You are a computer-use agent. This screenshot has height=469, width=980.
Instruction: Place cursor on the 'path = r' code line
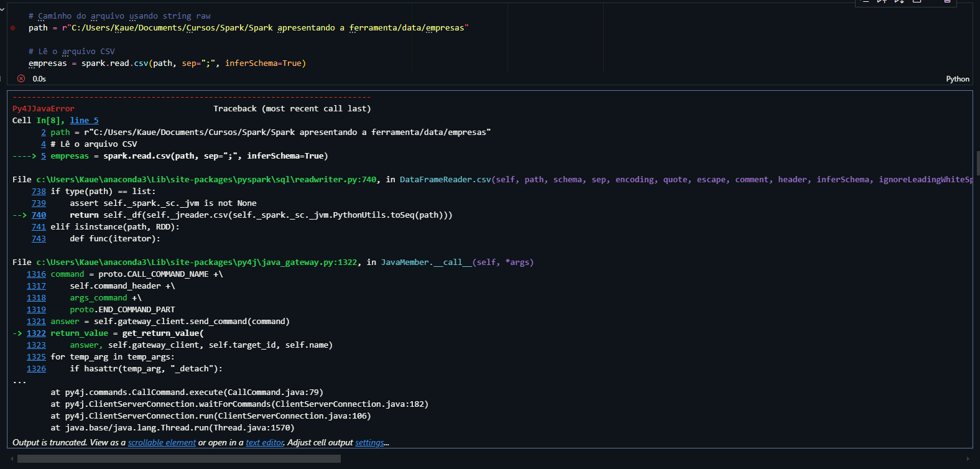pyautogui.click(x=249, y=28)
